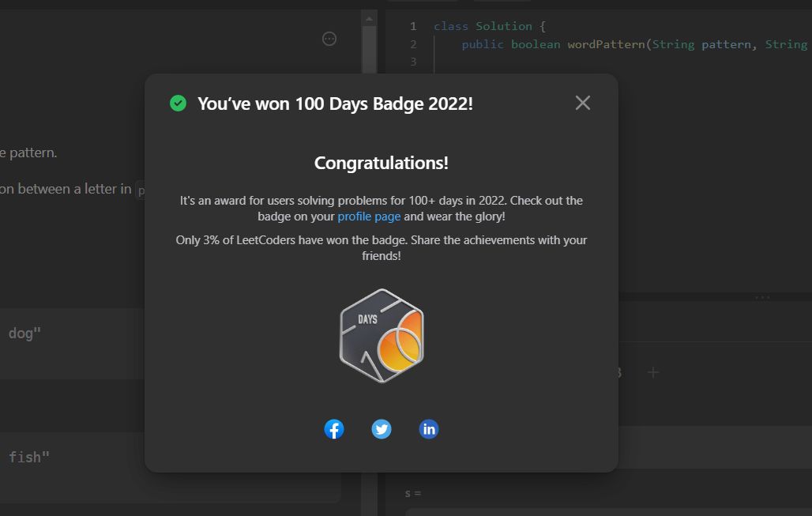The image size is (812, 516).
Task: Click the green success checkmark icon
Action: click(179, 103)
